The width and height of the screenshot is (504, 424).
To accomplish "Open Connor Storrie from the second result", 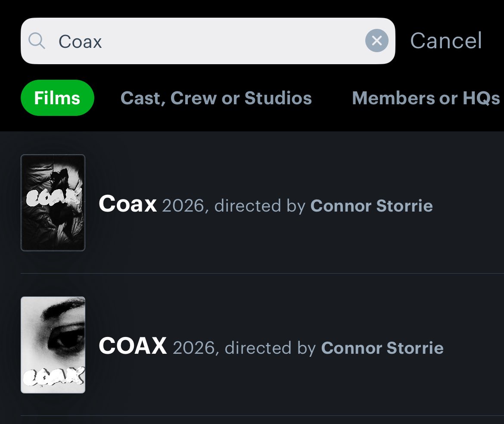I will (x=382, y=347).
